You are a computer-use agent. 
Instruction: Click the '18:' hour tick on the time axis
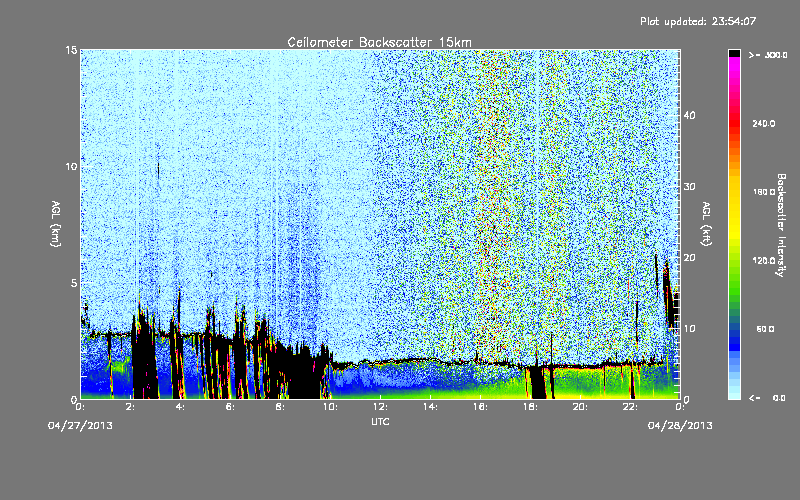tap(530, 407)
